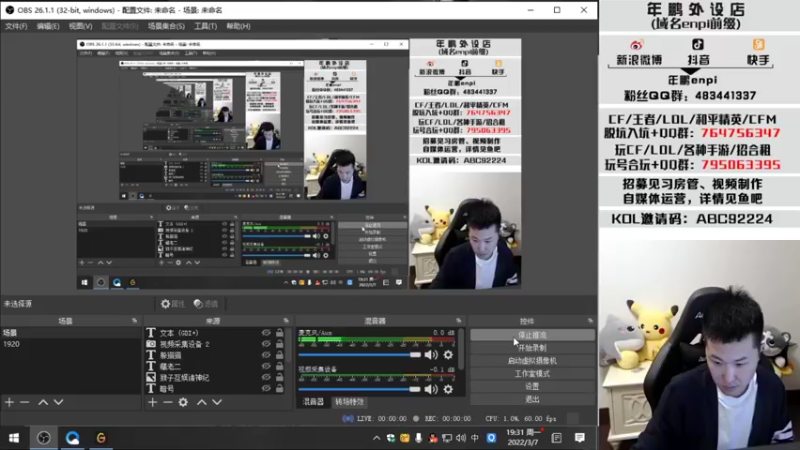Select 躲猫猫 source row
The width and height of the screenshot is (800, 450).
pos(215,355)
